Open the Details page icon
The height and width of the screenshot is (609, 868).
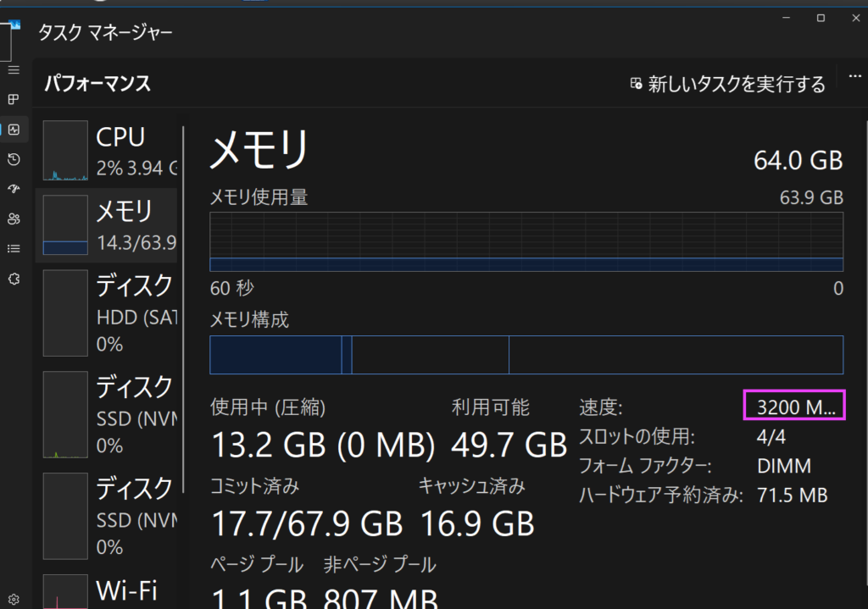tap(14, 248)
